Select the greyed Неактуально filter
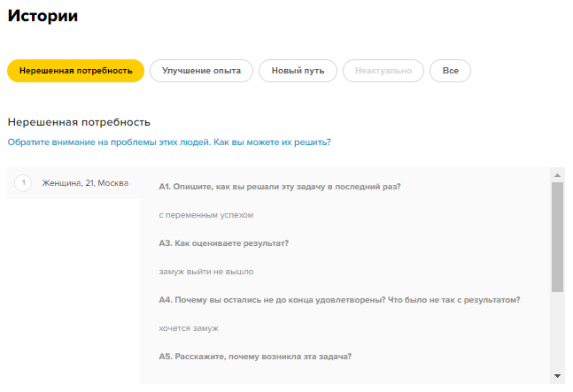This screenshot has width=573, height=392. [x=383, y=71]
